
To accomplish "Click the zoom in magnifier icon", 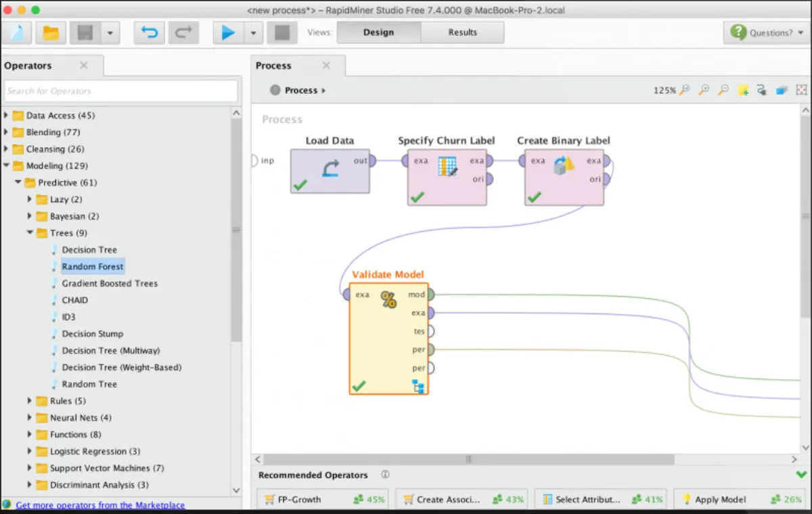I will (704, 90).
